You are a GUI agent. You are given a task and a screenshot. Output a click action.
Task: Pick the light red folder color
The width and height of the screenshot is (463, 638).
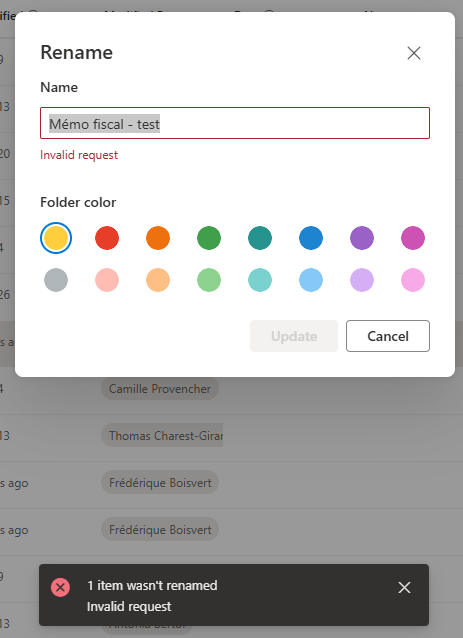point(107,280)
